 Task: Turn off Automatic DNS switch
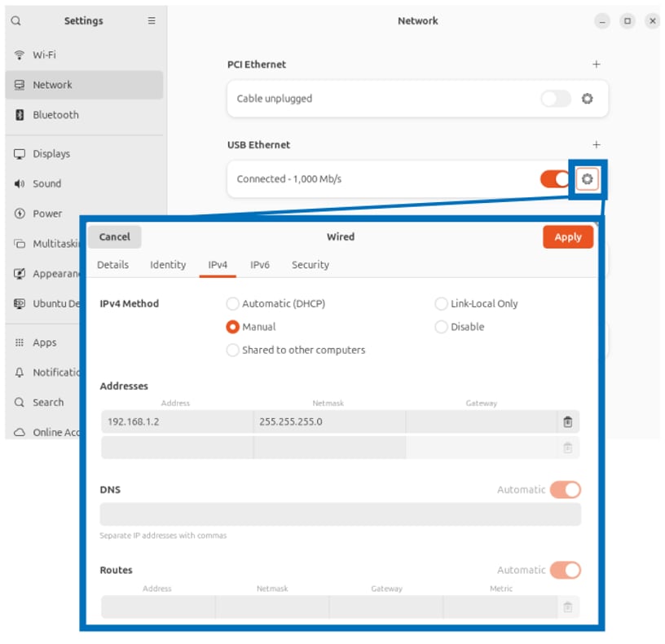point(565,490)
